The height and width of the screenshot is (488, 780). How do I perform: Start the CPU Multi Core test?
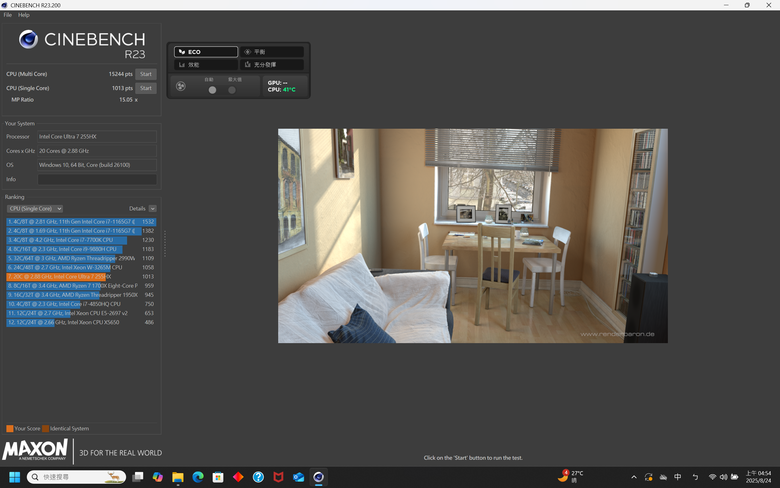pos(146,74)
